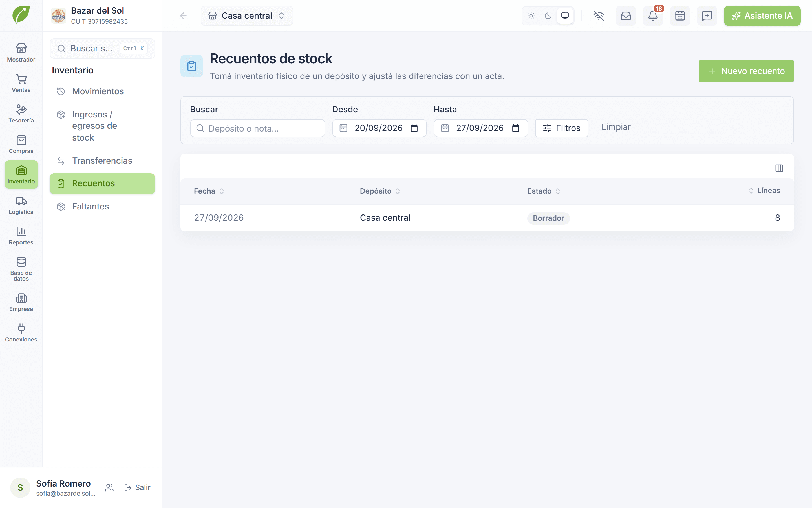Click the back arrow in header
The height and width of the screenshot is (508, 812).
click(184, 16)
